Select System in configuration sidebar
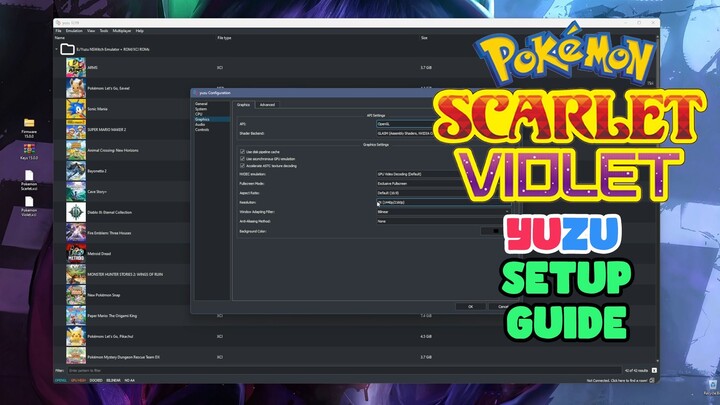The height and width of the screenshot is (405, 720). coord(201,109)
